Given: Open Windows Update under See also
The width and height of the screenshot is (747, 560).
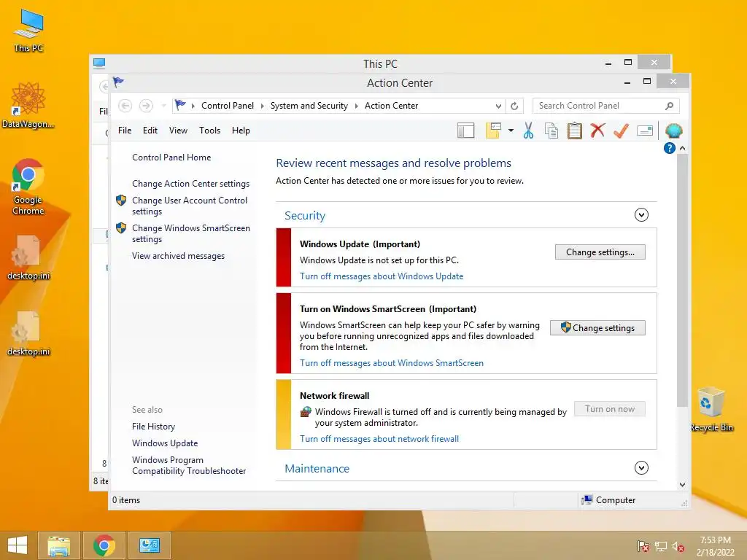Looking at the screenshot, I should (x=165, y=443).
